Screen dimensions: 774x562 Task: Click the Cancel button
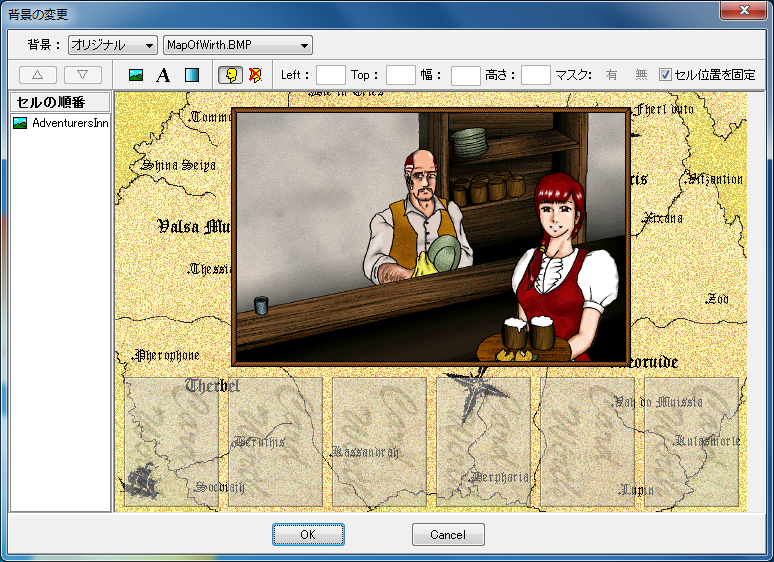coord(448,534)
